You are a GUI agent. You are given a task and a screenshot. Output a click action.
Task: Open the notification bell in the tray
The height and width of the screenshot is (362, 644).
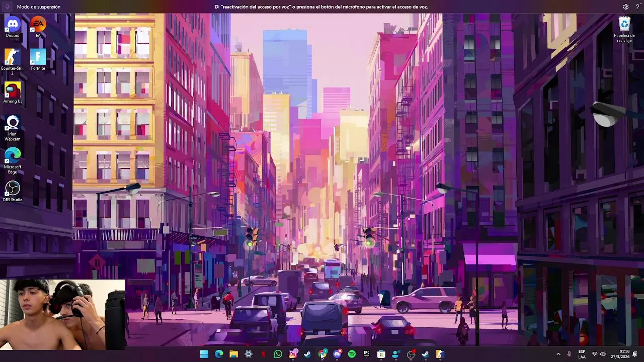coord(635,354)
